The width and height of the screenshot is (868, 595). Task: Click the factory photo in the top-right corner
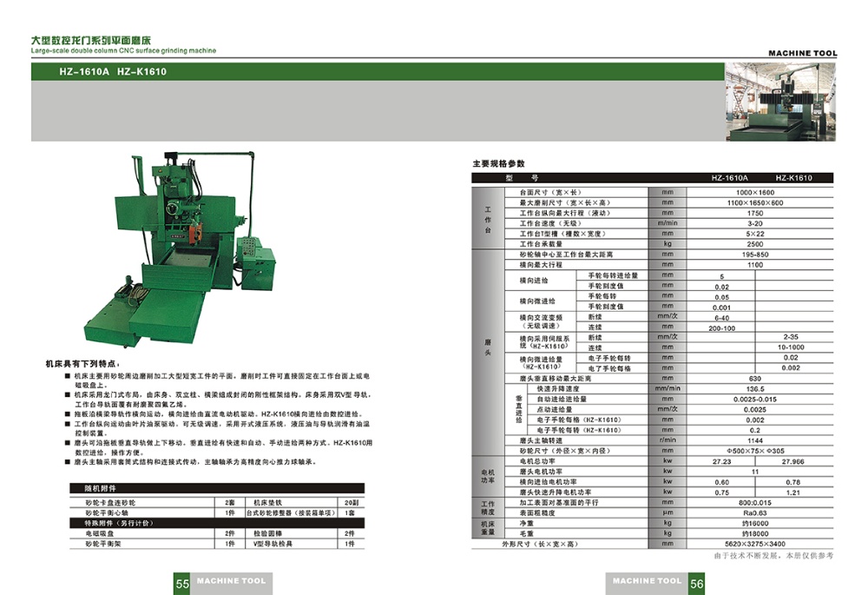(779, 102)
